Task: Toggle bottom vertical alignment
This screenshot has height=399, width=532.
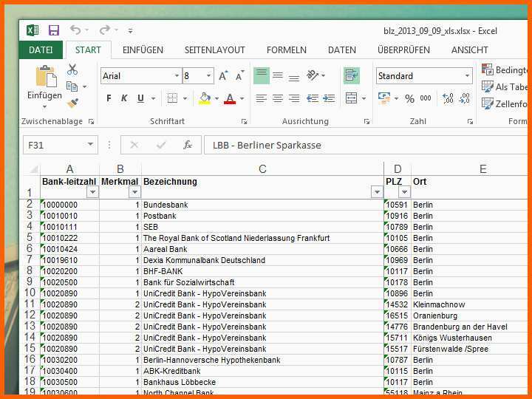Action: coord(294,77)
